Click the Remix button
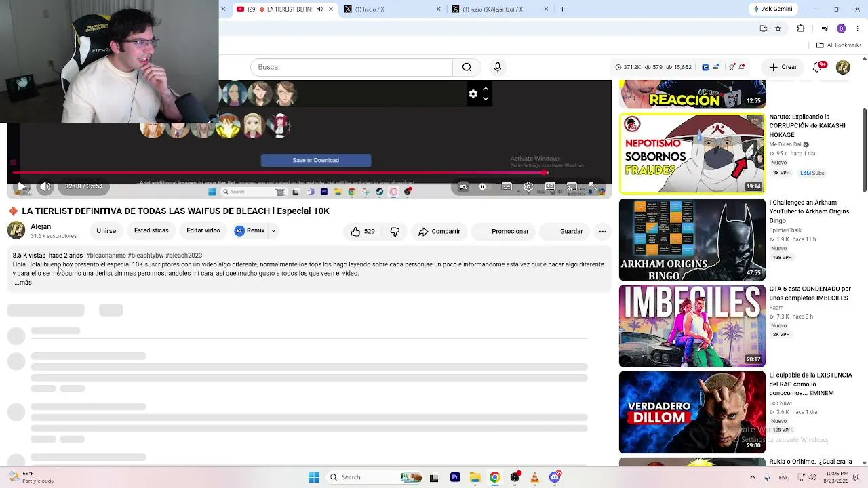The height and width of the screenshot is (488, 868). (x=250, y=231)
